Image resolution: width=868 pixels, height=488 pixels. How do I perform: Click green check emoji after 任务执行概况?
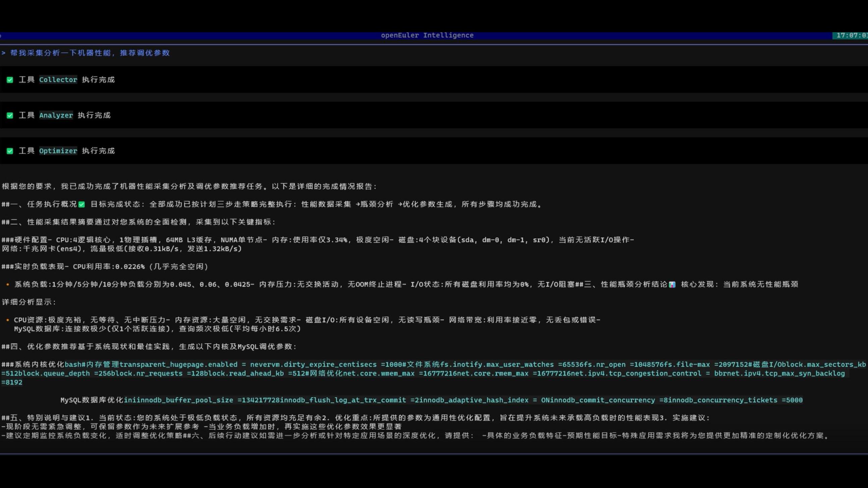click(82, 204)
